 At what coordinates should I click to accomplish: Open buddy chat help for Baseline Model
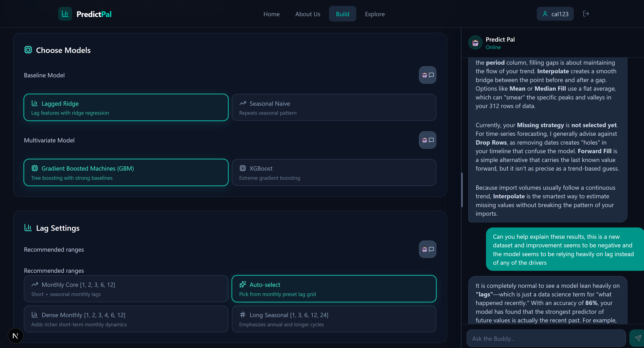(x=428, y=75)
